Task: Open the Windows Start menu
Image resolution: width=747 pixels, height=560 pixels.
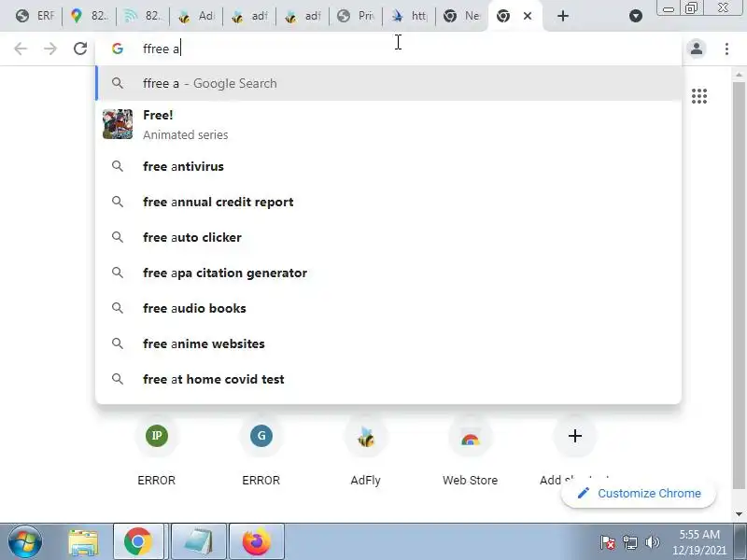Action: [25, 542]
